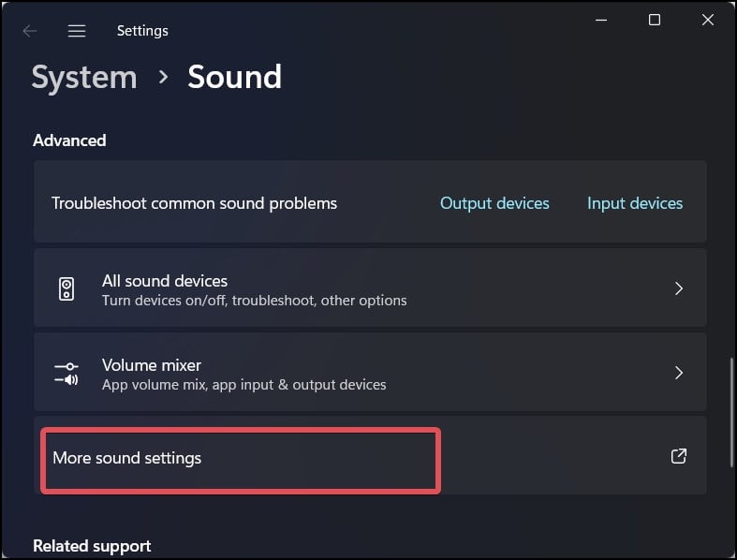Troubleshoot Output devices
Image resolution: width=737 pixels, height=560 pixels.
[x=494, y=203]
